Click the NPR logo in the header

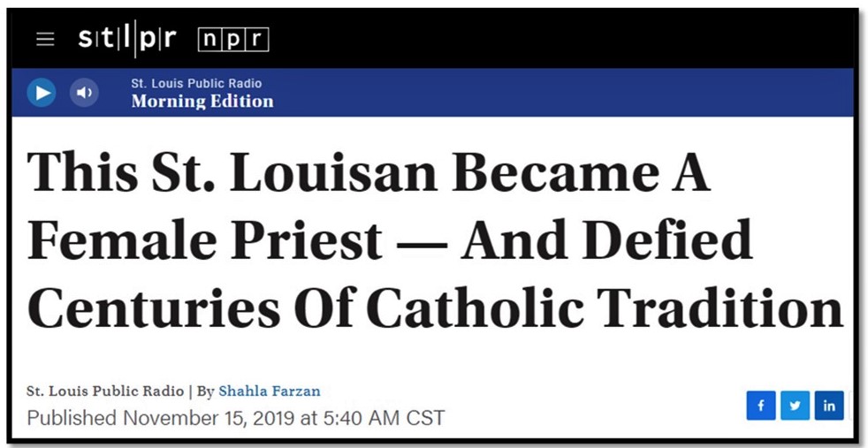pos(233,40)
